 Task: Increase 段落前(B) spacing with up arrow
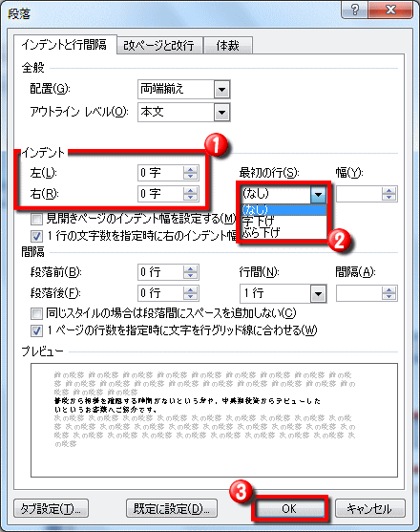(x=190, y=268)
